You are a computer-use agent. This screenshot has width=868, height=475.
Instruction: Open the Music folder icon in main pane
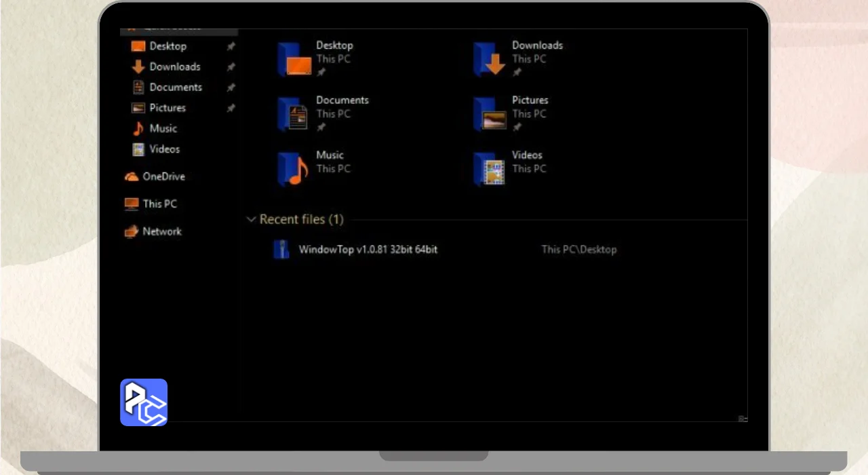(294, 169)
